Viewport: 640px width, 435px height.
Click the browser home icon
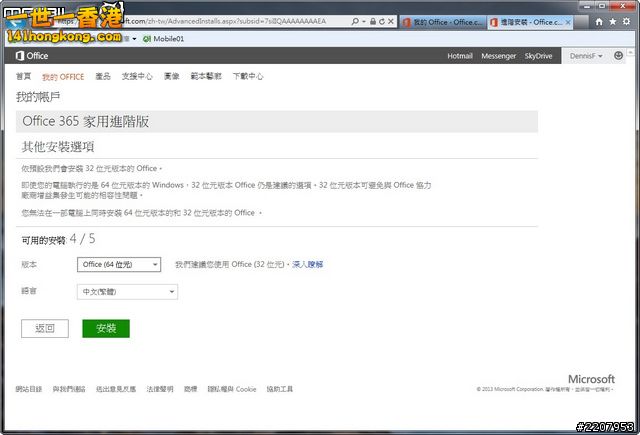599,20
